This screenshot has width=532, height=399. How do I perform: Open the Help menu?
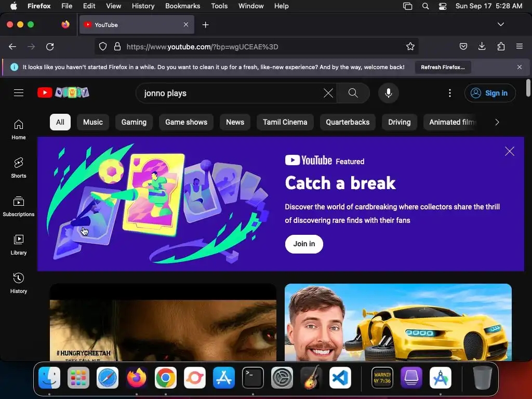281,6
